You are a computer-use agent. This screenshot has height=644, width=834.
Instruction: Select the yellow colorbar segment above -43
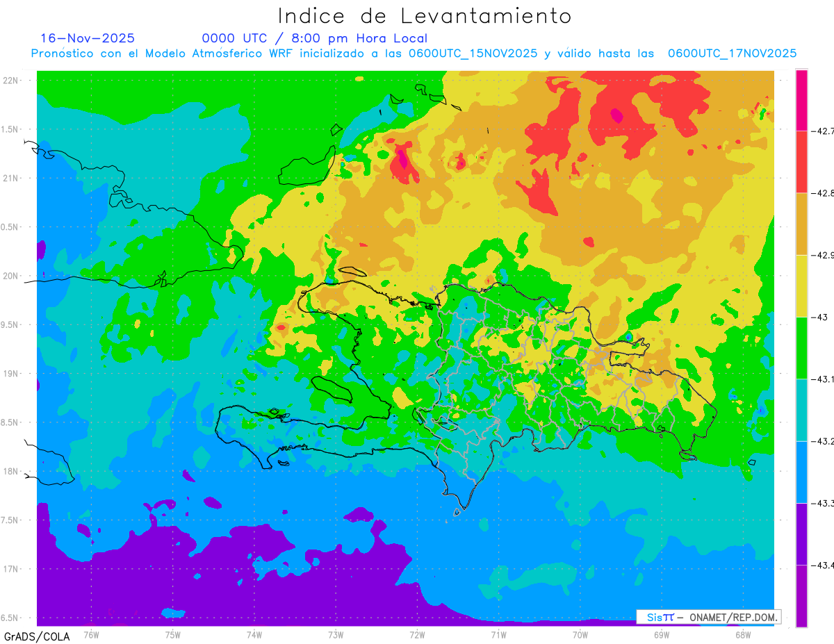pos(801,286)
